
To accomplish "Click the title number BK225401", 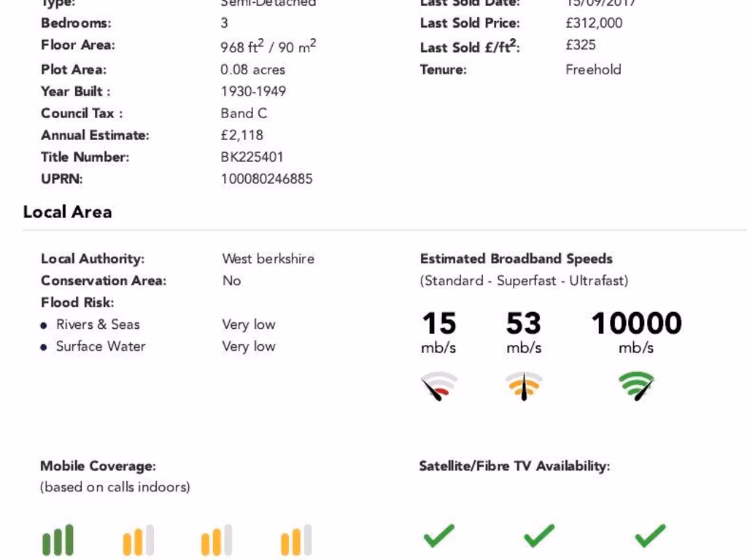I will (x=252, y=157).
